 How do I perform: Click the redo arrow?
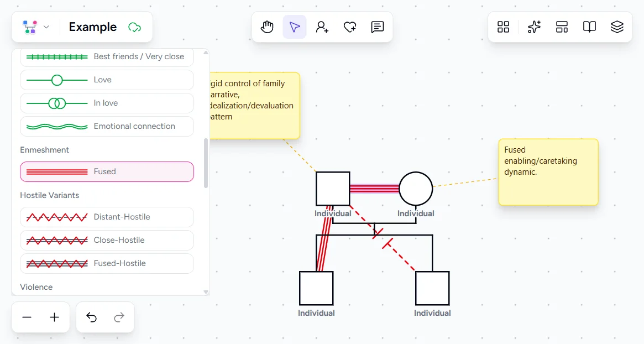(x=119, y=317)
